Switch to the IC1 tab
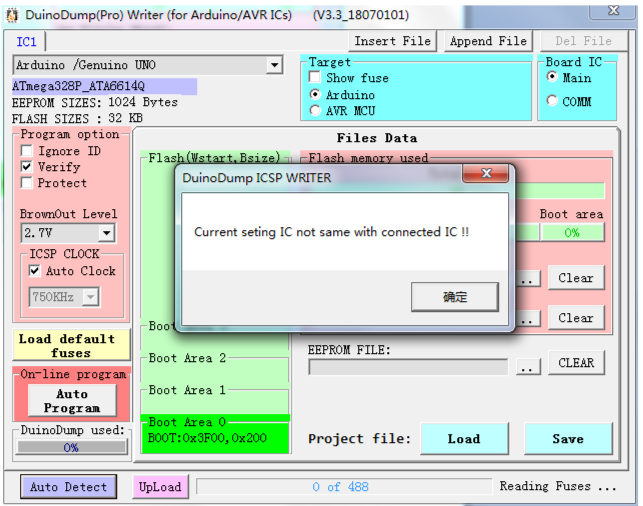 click(26, 42)
